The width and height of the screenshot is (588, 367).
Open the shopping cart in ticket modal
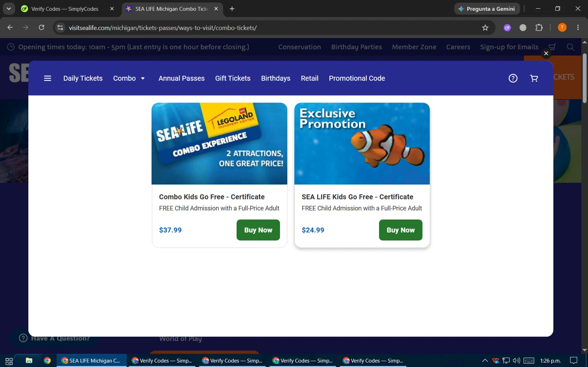(534, 78)
